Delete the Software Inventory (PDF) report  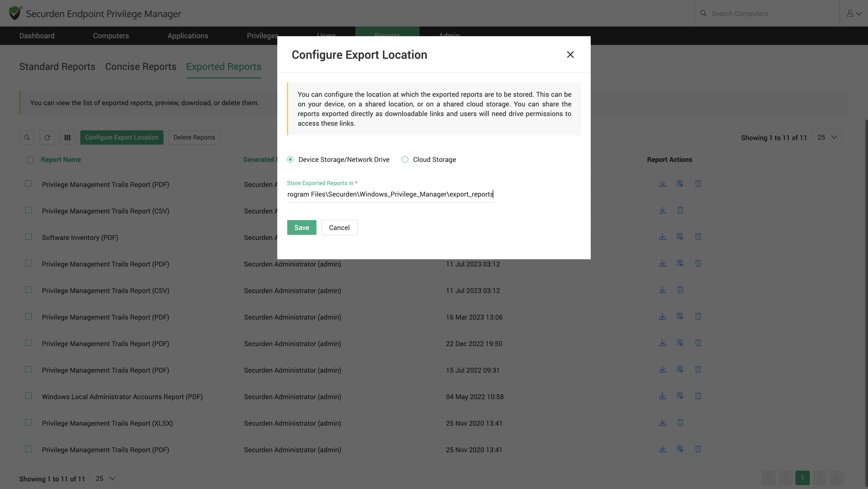click(x=698, y=237)
